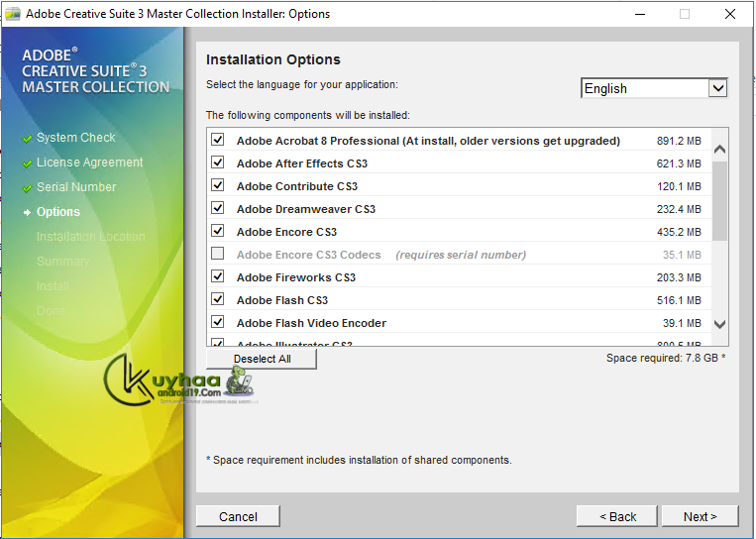The height and width of the screenshot is (539, 756).
Task: Go back with the < Back button
Action: click(x=617, y=516)
